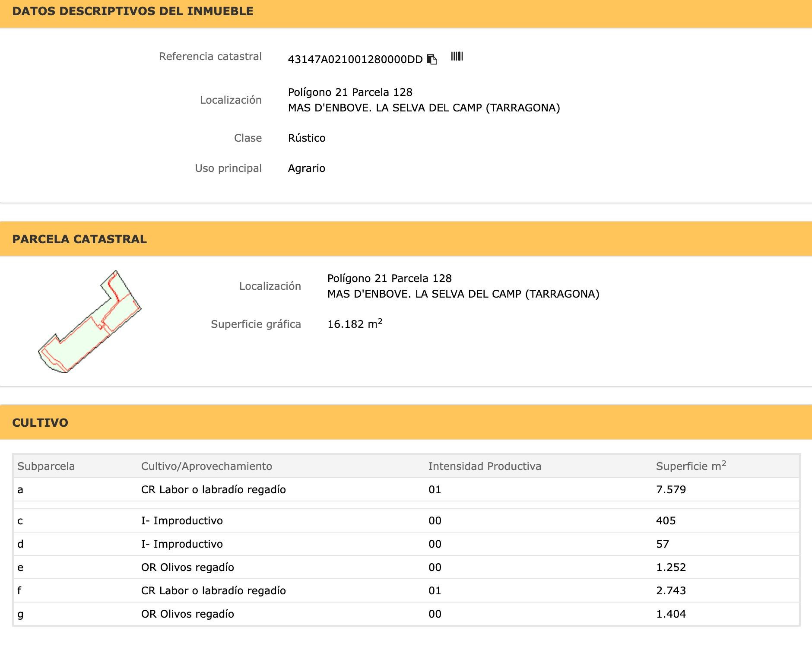812x647 pixels.
Task: Copy the cadastral reference with the clipboard icon
Action: point(432,59)
